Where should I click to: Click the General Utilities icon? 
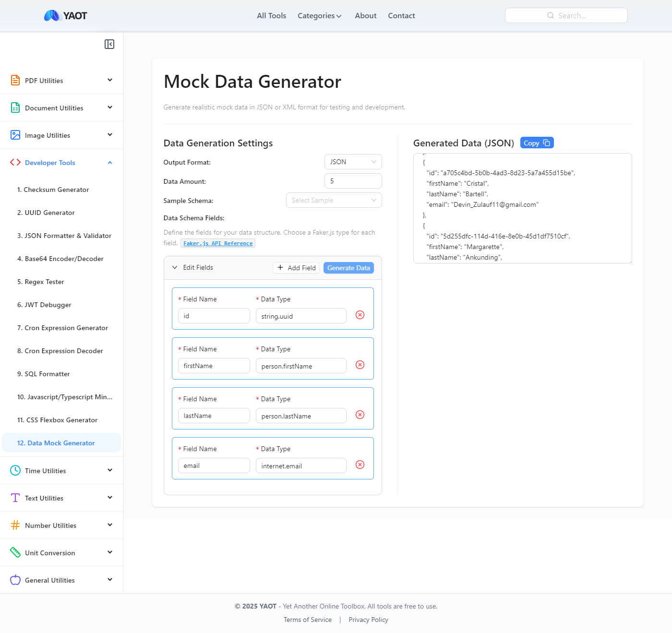[x=15, y=580]
